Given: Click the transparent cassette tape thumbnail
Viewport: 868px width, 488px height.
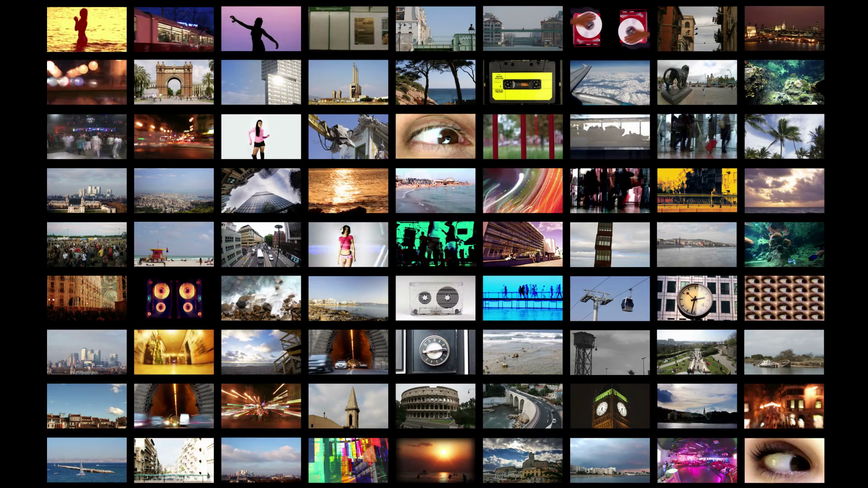Looking at the screenshot, I should (435, 298).
